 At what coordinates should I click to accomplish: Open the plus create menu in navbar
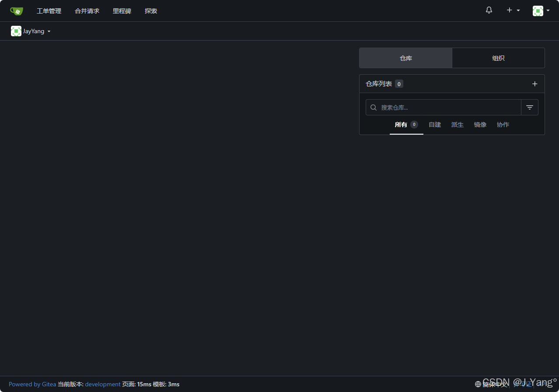pyautogui.click(x=513, y=10)
